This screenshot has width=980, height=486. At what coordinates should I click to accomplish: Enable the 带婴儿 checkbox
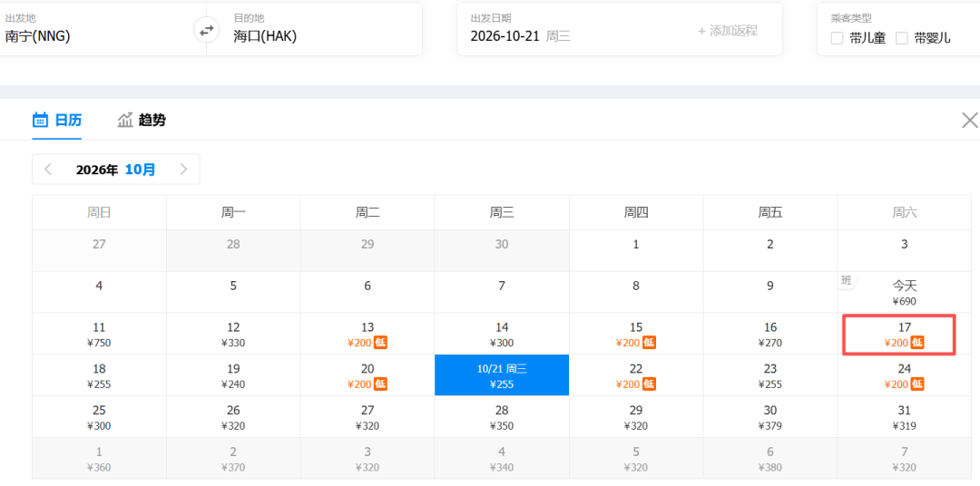point(902,38)
